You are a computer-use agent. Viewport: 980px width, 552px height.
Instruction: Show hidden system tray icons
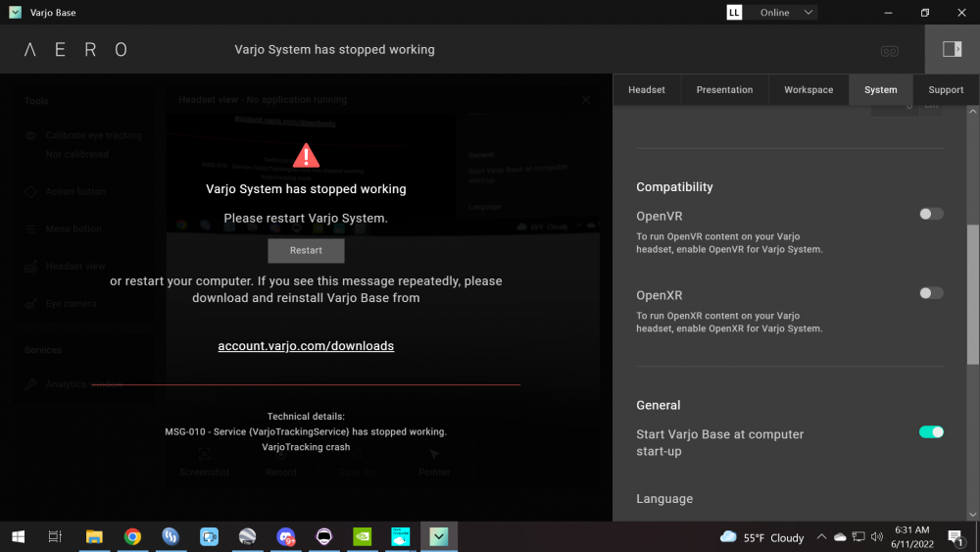(821, 537)
